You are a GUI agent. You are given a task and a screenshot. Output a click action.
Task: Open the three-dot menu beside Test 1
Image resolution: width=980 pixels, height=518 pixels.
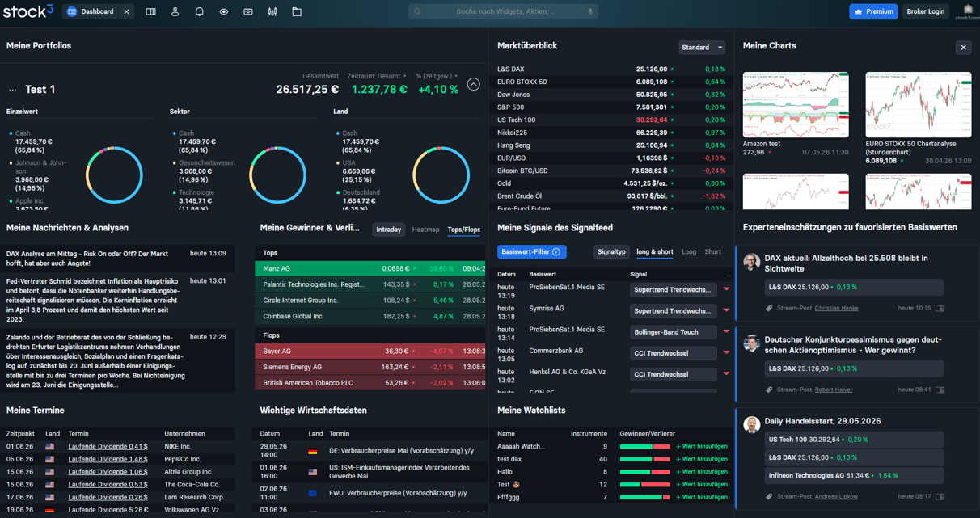(13, 90)
